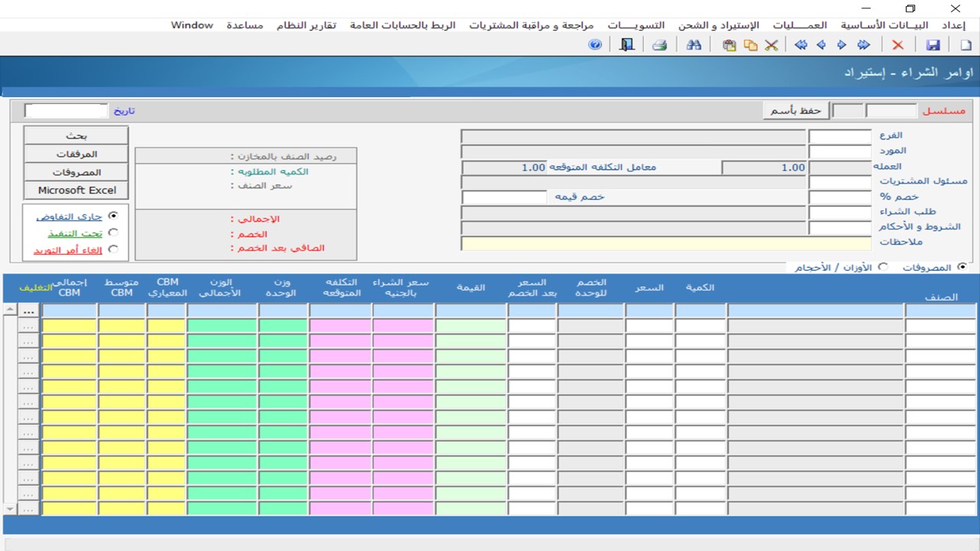Viewport: 980px width, 551px height.
Task: Select the جارى التفاوض radio button
Action: pyautogui.click(x=113, y=217)
